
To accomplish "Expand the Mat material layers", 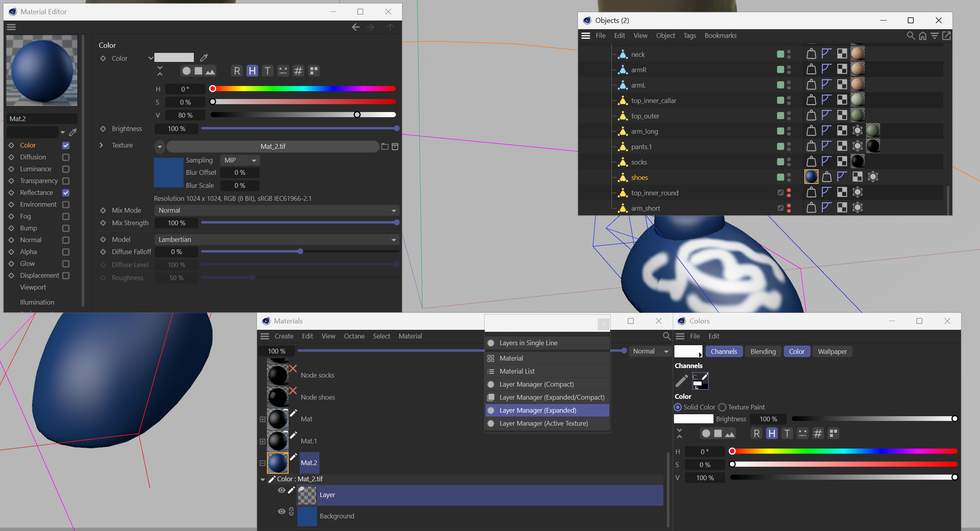I will (x=263, y=419).
